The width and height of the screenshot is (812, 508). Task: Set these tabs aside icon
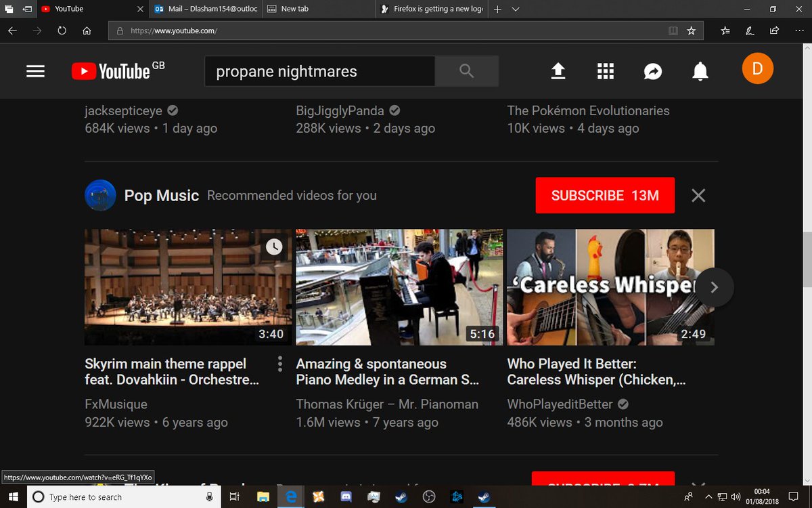pos(27,9)
